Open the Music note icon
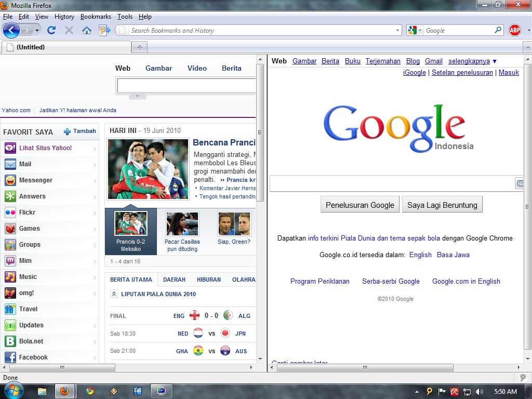 10,277
